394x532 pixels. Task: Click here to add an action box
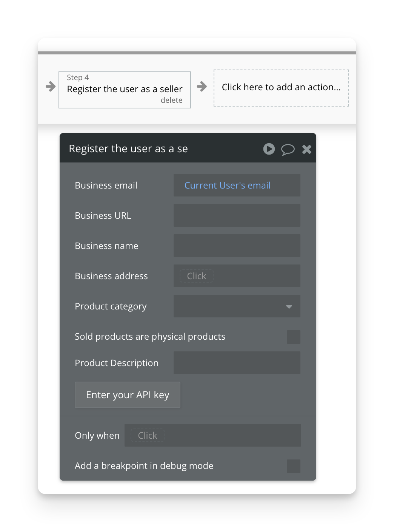click(281, 88)
